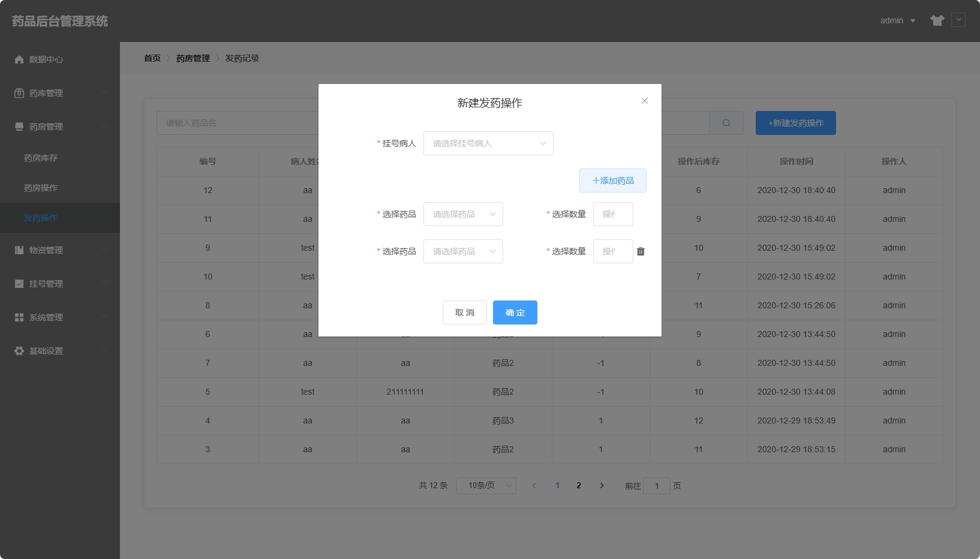Collapse the 药房管理 submenu arrow
Screen dimensions: 980x559
pos(105,126)
